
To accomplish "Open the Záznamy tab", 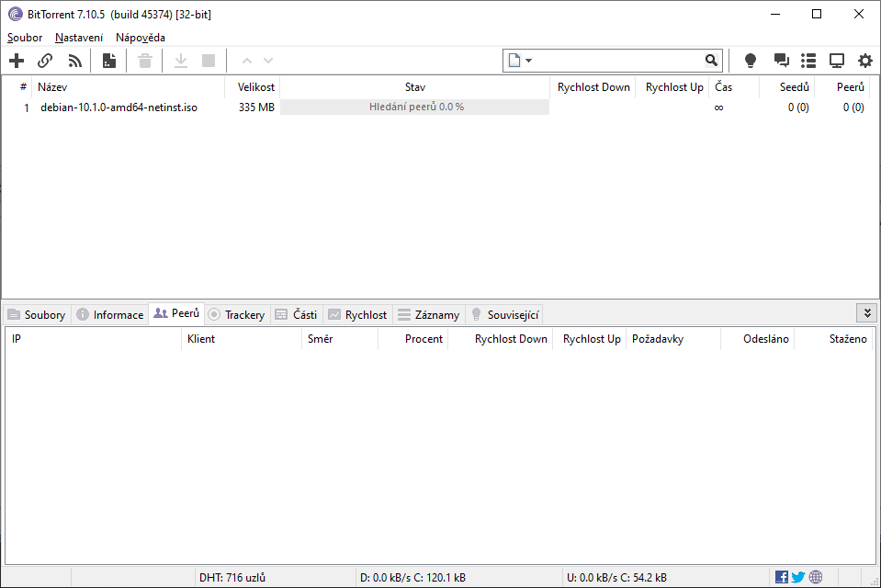I will pyautogui.click(x=429, y=315).
